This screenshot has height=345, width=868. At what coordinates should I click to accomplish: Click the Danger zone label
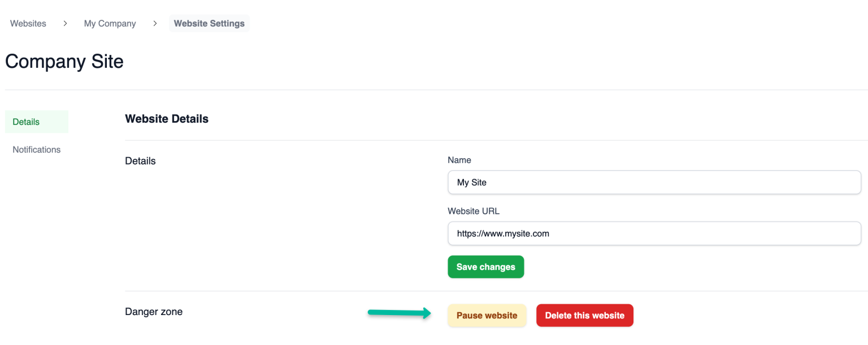pyautogui.click(x=154, y=312)
